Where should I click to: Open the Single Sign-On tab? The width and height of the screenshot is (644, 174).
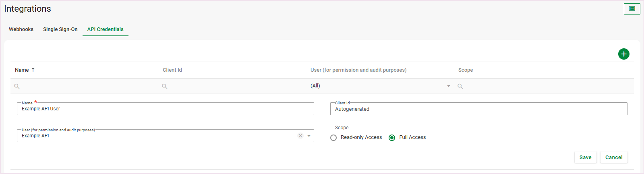(60, 29)
